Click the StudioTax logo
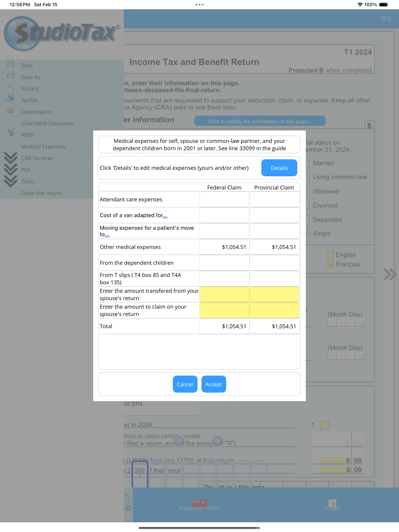 pos(62,33)
